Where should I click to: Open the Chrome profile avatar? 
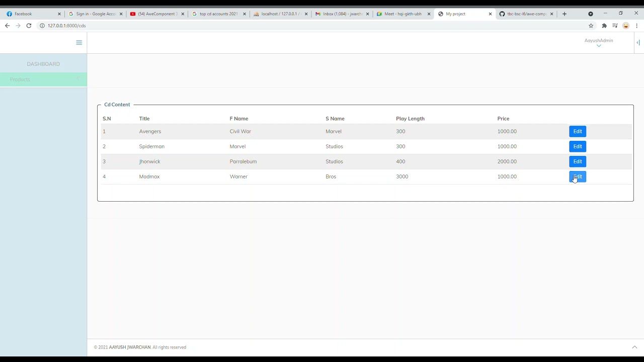(x=626, y=26)
